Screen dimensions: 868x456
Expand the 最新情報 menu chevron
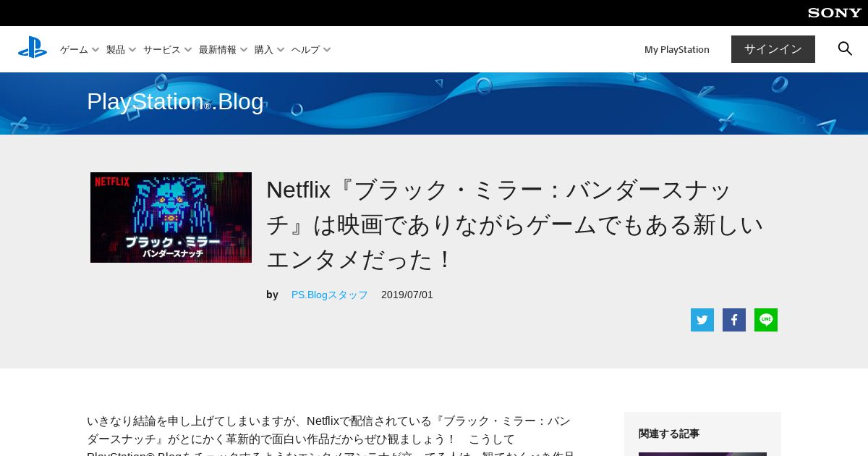[244, 50]
